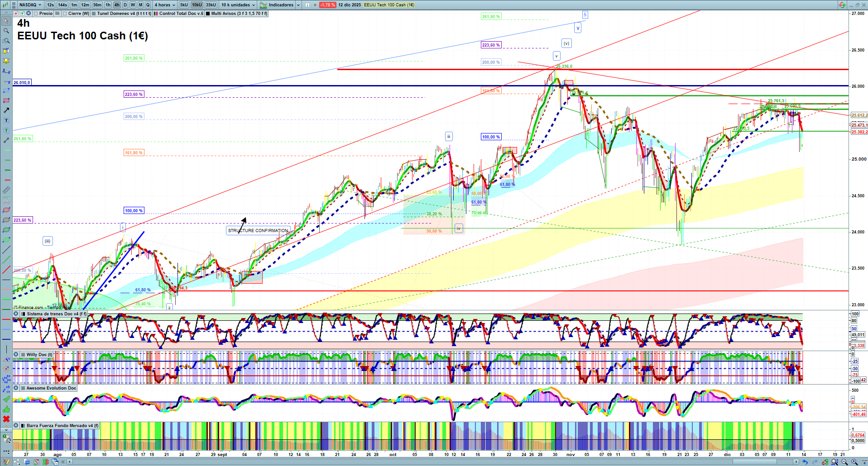Viewport: 868px width, 466px height.
Task: Select the line segment drawing tool
Action: 6,140
